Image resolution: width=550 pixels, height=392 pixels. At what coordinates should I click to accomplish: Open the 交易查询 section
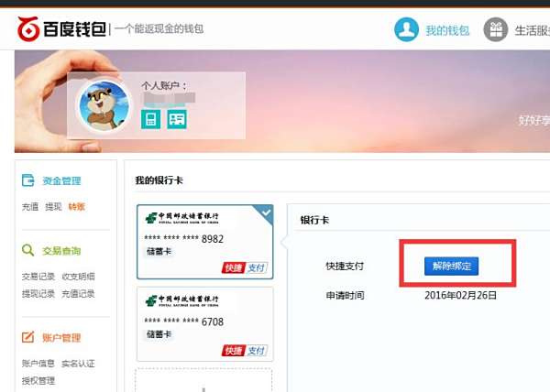click(61, 251)
